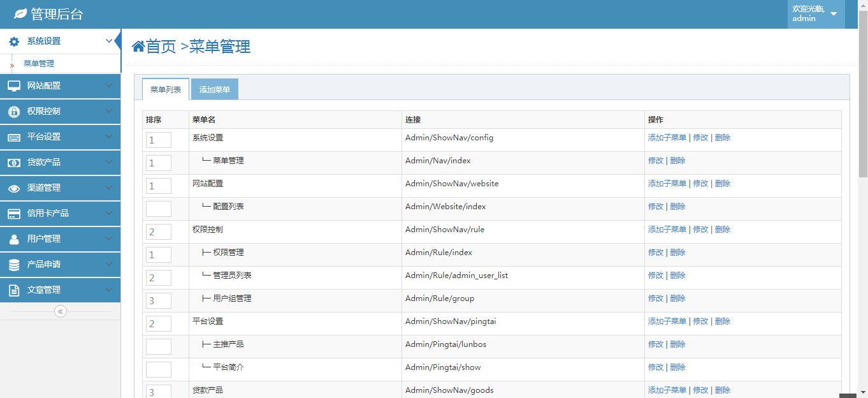The image size is (868, 398).
Task: Open 菜单管理 in the sidebar submenu
Action: pyautogui.click(x=39, y=64)
